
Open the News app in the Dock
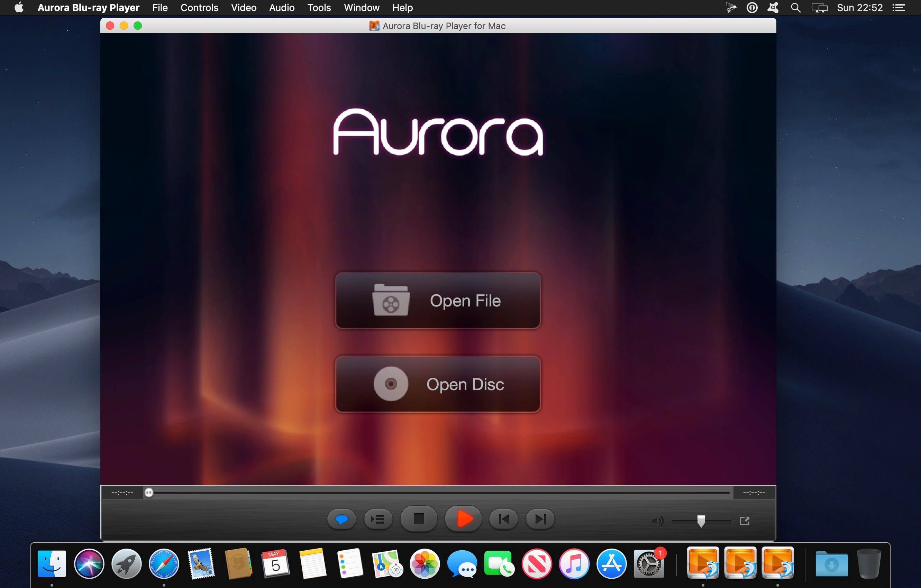[x=537, y=563]
